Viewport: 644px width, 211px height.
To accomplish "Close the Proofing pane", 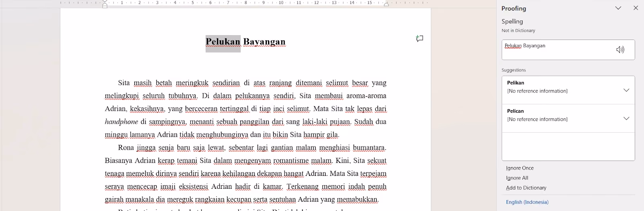I will click(636, 8).
